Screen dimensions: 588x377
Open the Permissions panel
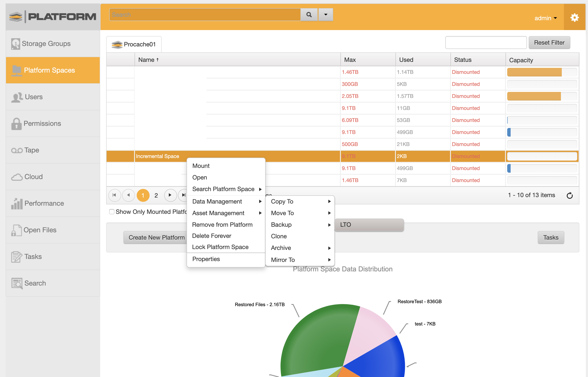coord(42,123)
